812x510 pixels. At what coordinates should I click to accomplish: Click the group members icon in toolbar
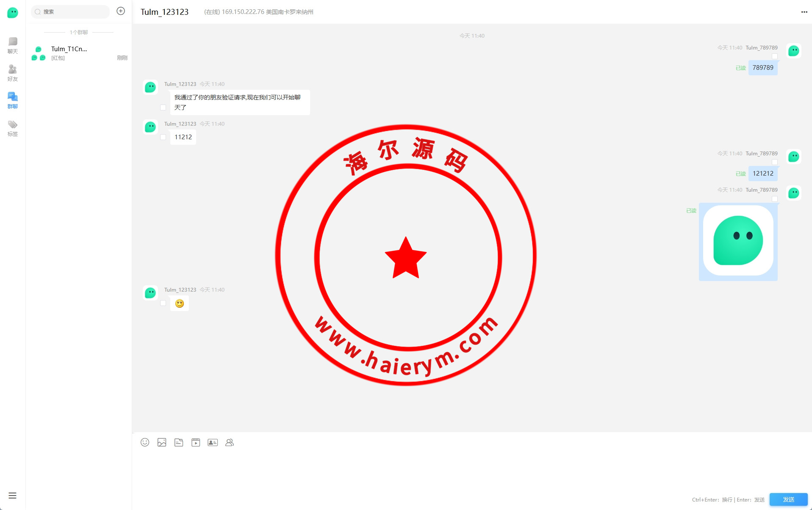click(230, 442)
